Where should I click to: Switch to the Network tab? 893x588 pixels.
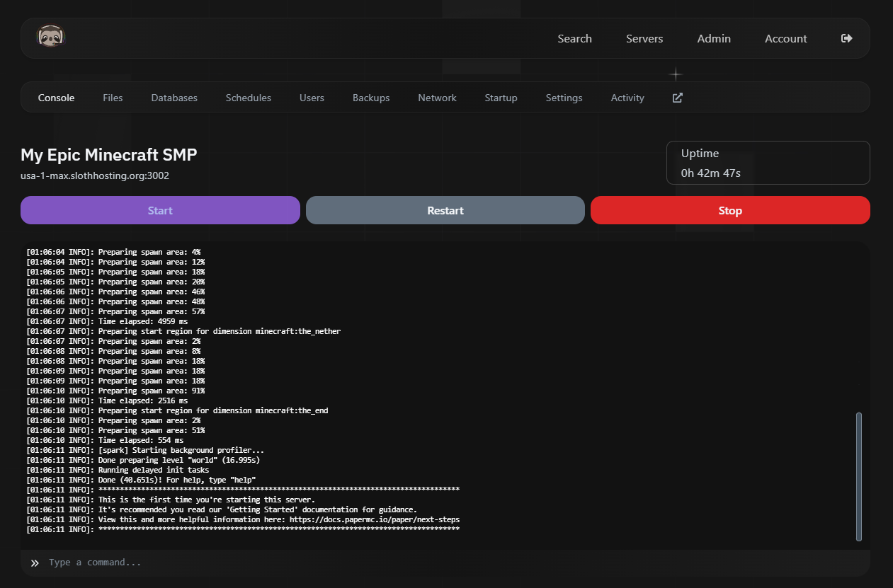point(437,98)
